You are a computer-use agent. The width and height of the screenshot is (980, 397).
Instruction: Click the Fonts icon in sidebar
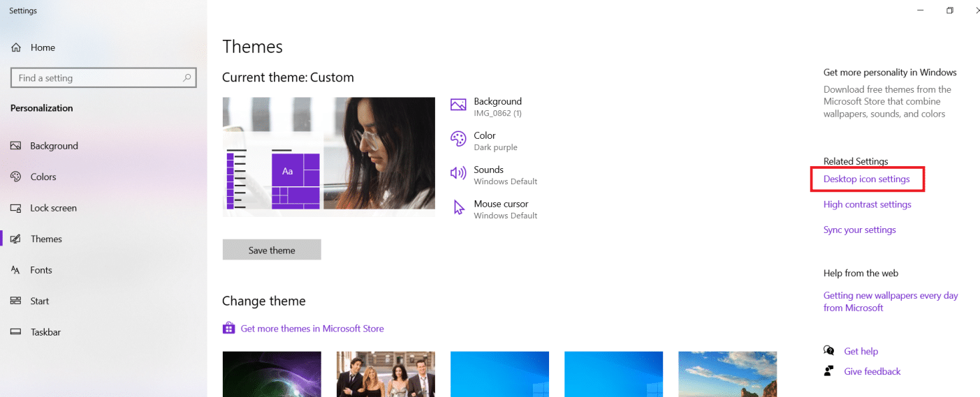16,270
